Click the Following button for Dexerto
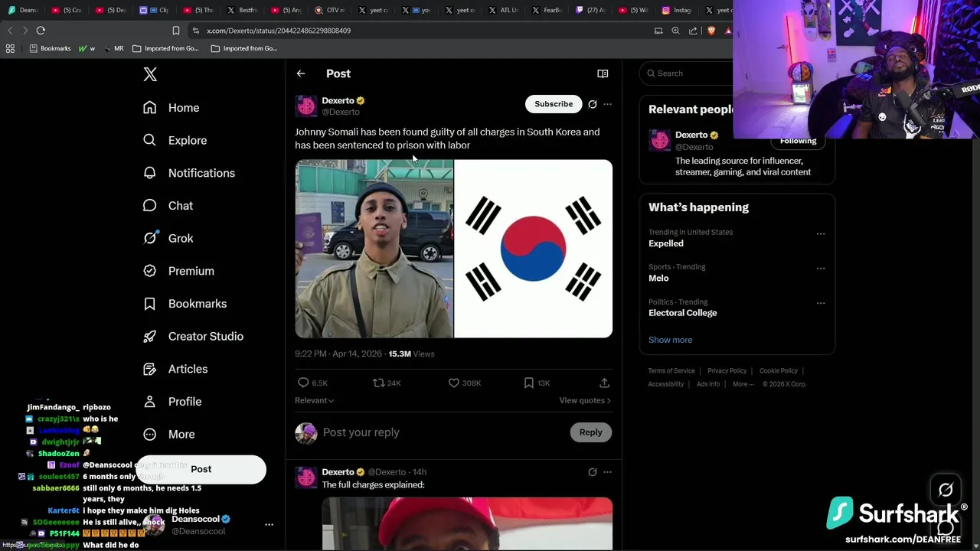 point(798,141)
